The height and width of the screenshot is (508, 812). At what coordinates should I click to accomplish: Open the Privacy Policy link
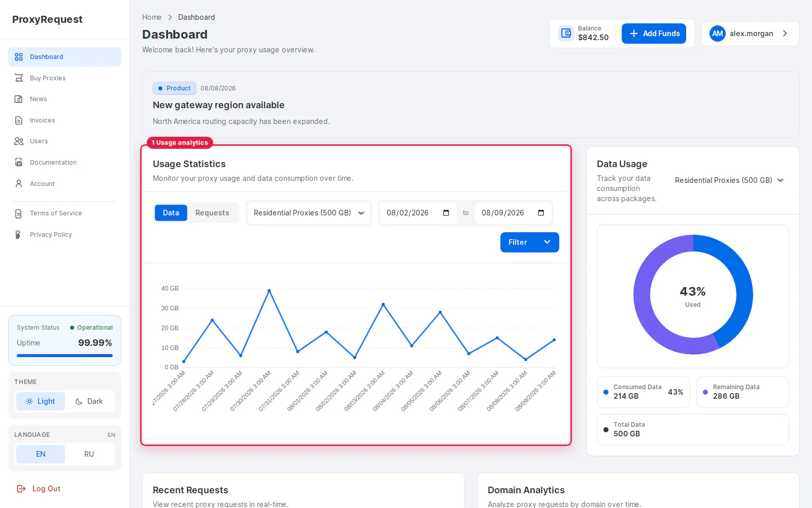[x=51, y=235]
